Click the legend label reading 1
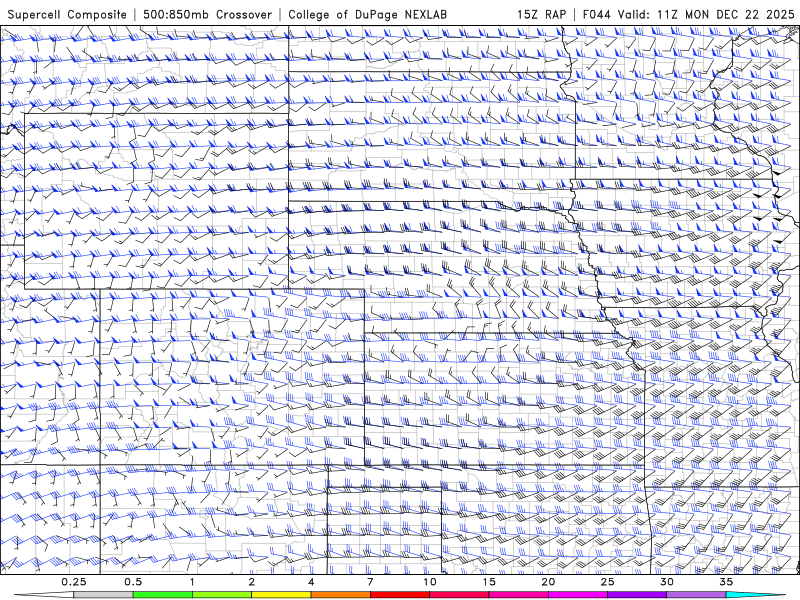800x600 pixels. [x=192, y=582]
